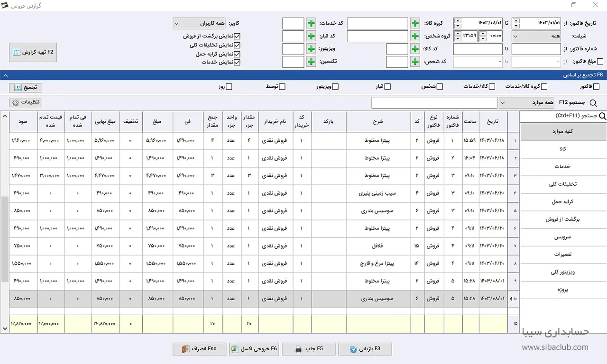This screenshot has width=607, height=364.
Task: Click the table's vertical scrollbar
Action: click(5, 237)
